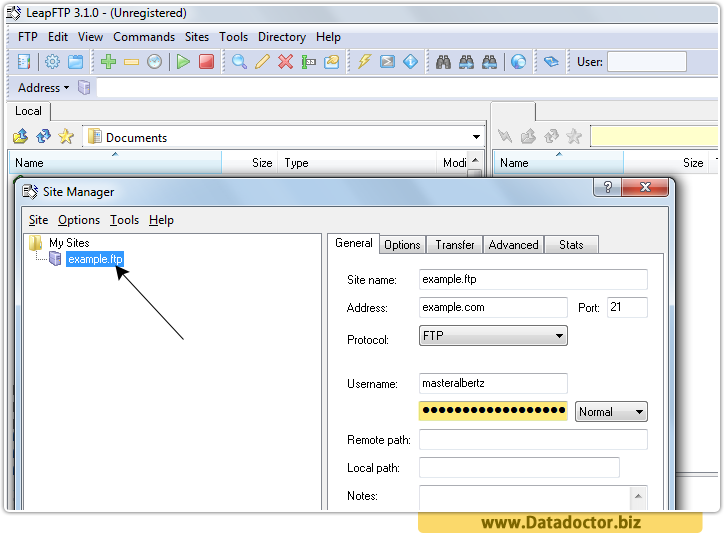Open the FTP menu
Image resolution: width=724 pixels, height=533 pixels.
point(28,37)
